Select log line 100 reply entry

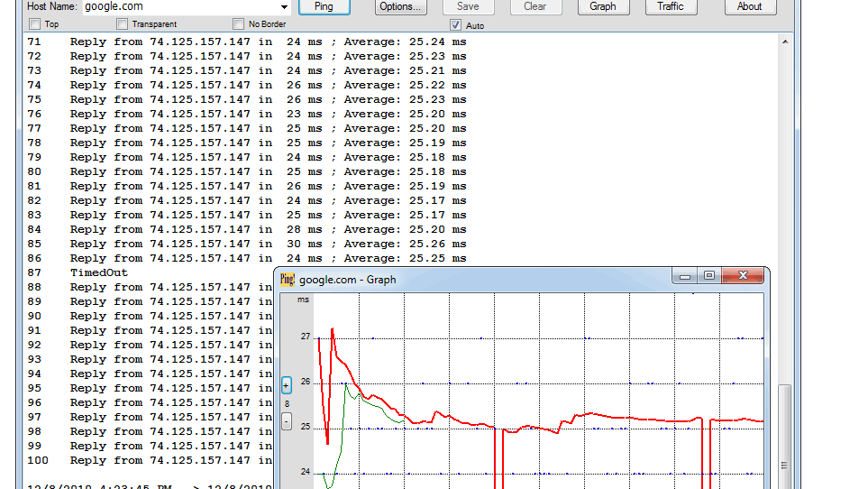150,460
